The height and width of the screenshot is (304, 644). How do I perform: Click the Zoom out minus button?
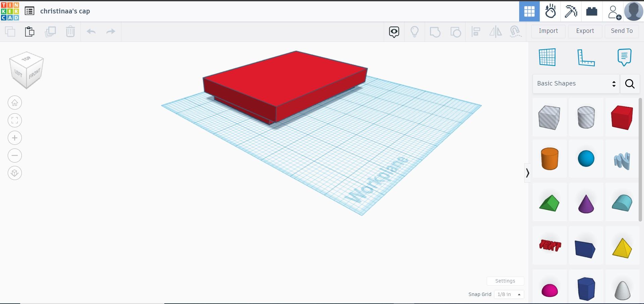click(15, 156)
